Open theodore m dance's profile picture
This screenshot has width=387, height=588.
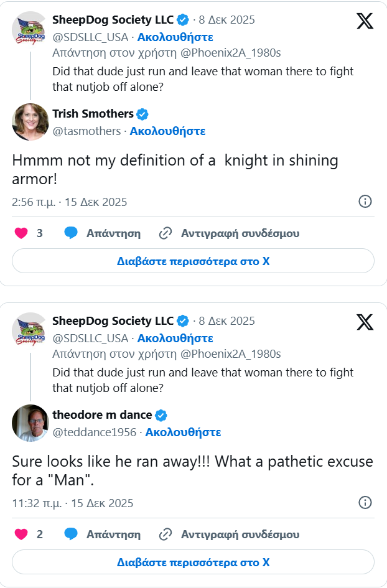tap(30, 422)
